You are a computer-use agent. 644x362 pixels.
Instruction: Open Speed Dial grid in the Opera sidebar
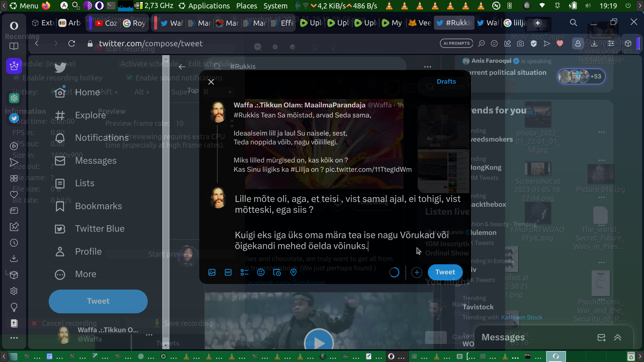click(x=14, y=178)
